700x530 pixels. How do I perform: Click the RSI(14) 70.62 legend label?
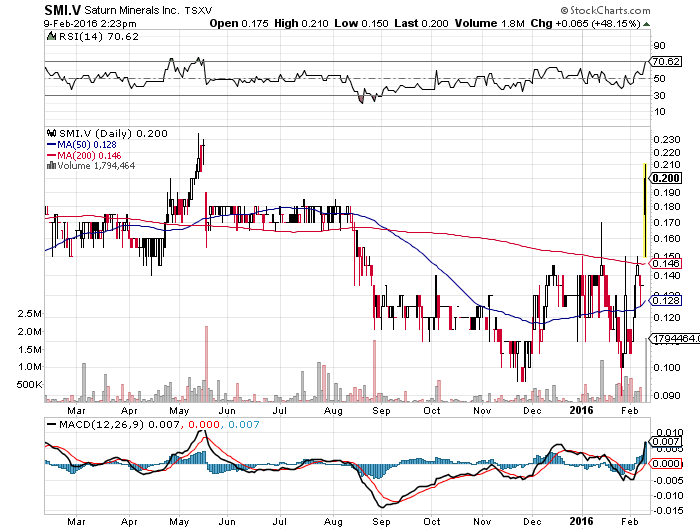99,37
